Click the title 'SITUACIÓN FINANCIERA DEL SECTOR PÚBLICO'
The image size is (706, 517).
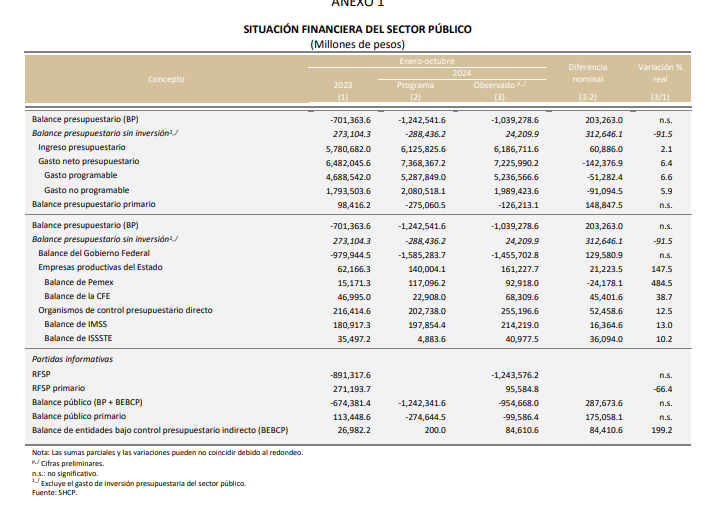[358, 30]
